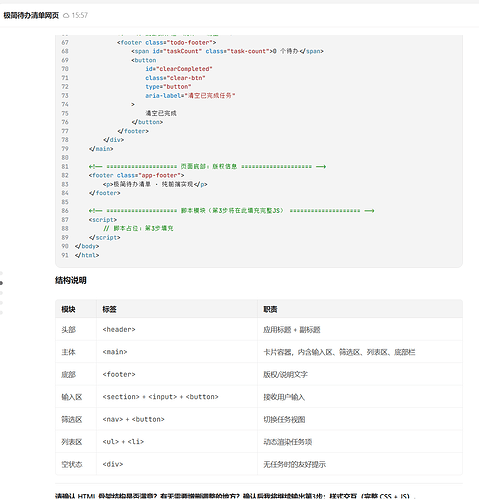Click the <script> opening tag on line 87

(x=103, y=220)
